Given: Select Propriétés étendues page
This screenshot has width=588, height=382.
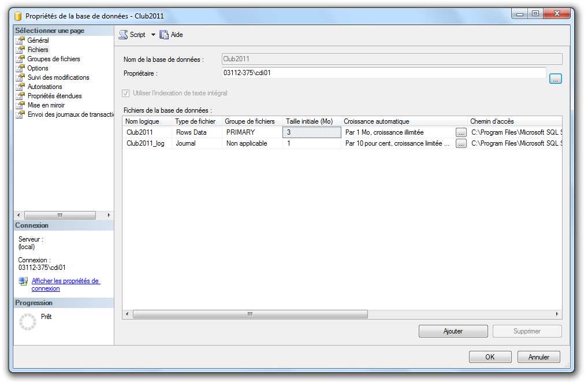Looking at the screenshot, I should pos(54,96).
